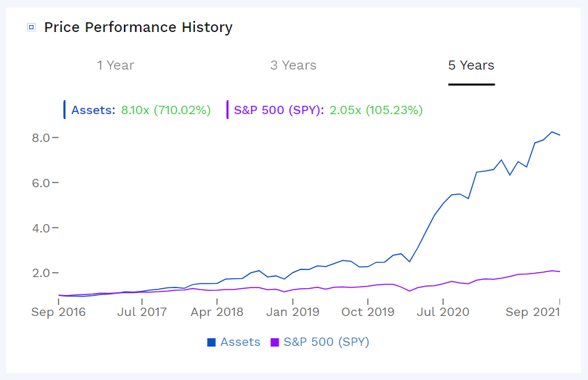This screenshot has height=380, width=588.
Task: Click the Jul 2017 axis label
Action: (142, 312)
